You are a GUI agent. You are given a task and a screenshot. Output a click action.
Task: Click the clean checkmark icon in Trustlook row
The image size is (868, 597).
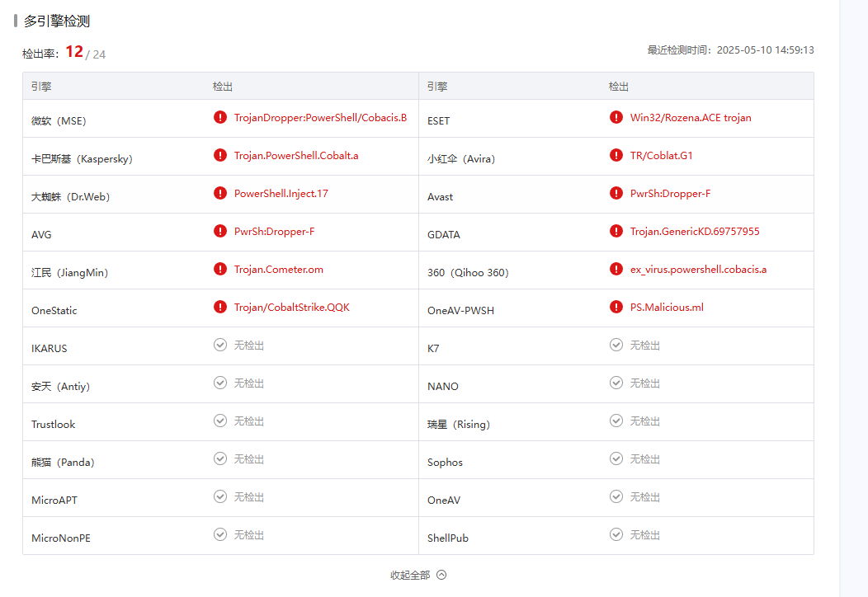click(x=220, y=421)
